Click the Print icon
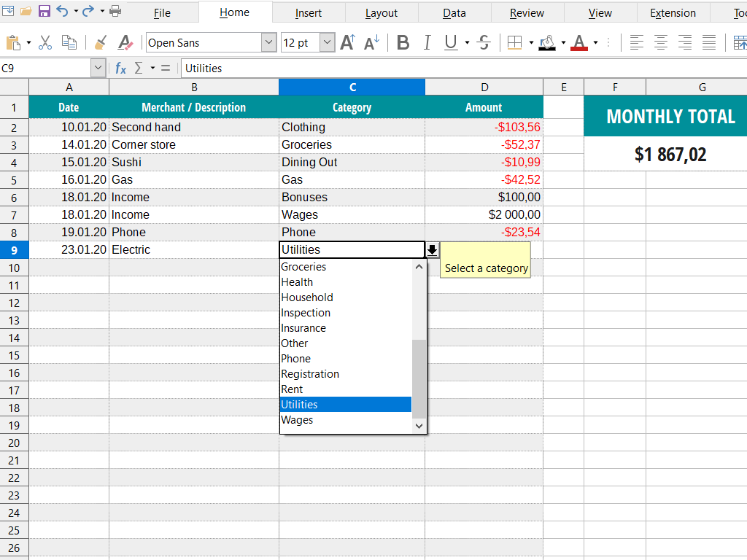This screenshot has width=747, height=560. (x=115, y=12)
